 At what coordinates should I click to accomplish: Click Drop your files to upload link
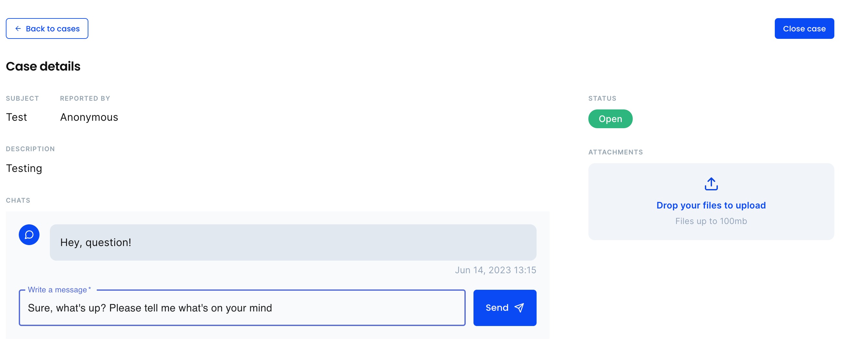[x=711, y=205]
